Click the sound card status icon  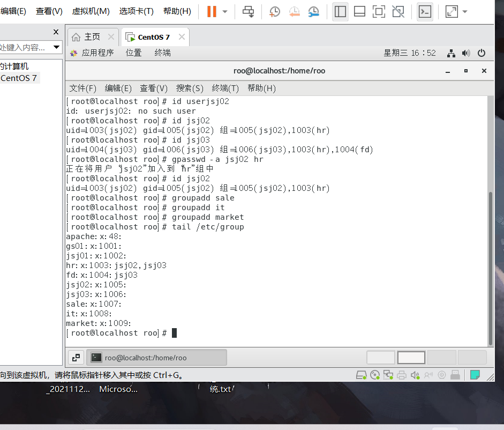click(x=415, y=375)
